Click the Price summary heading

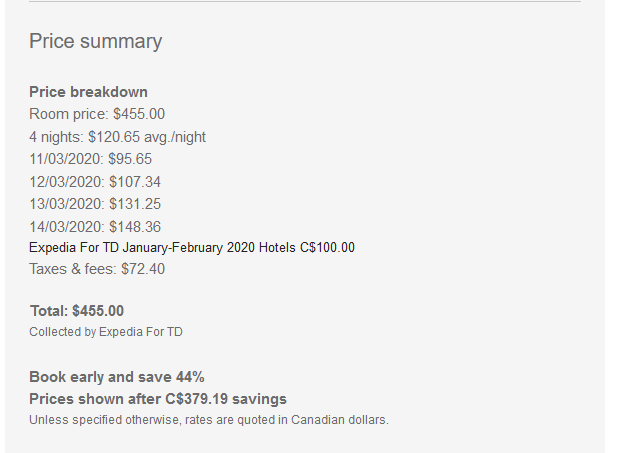point(95,41)
